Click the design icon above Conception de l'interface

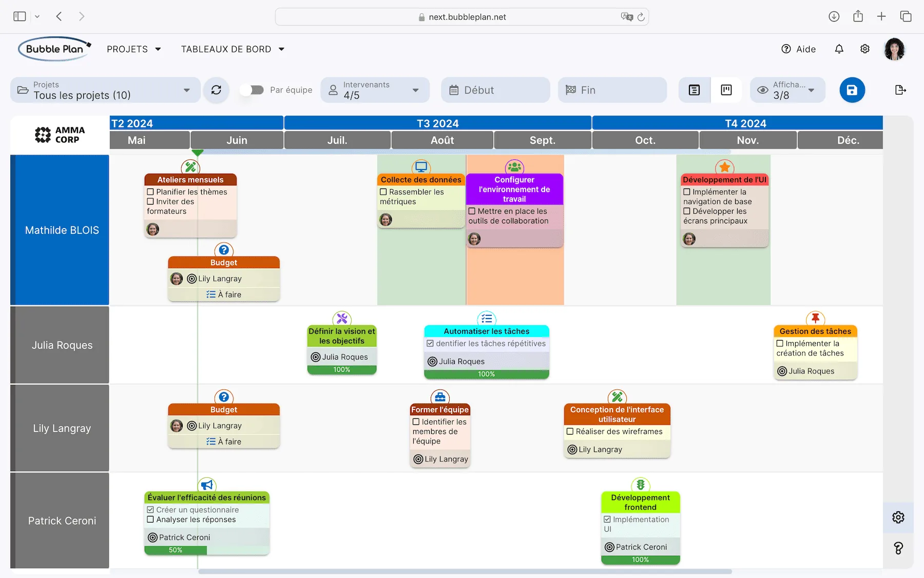tap(617, 397)
